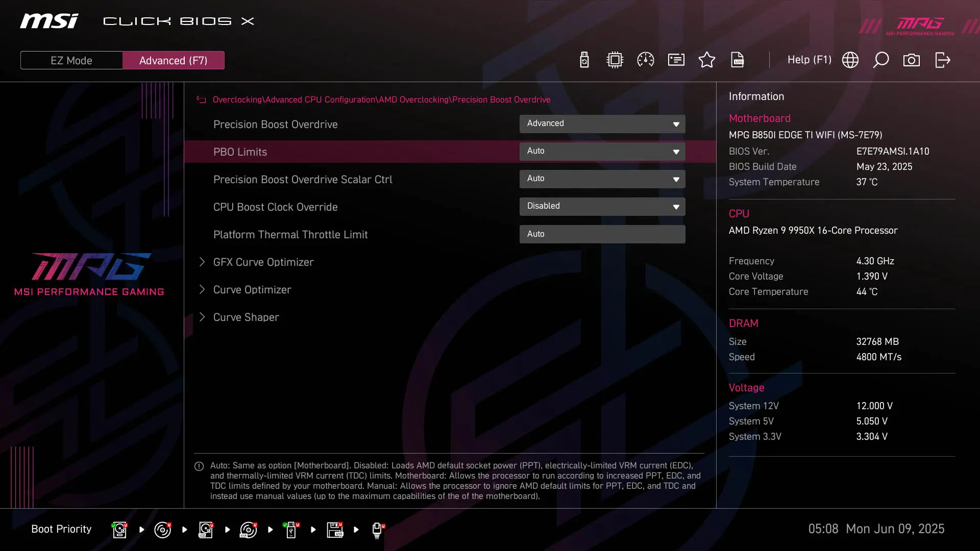Open the Precision Boost Overdrive dropdown set to Advanced

[602, 123]
